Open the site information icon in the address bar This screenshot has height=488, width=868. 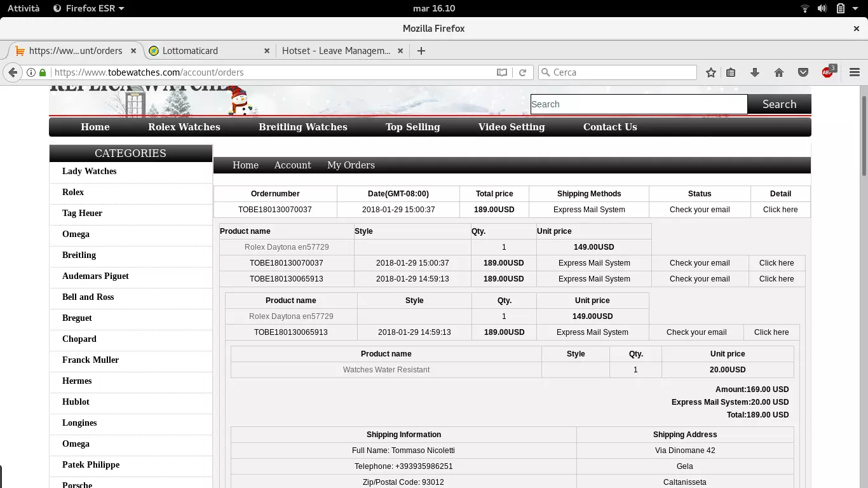tap(31, 72)
